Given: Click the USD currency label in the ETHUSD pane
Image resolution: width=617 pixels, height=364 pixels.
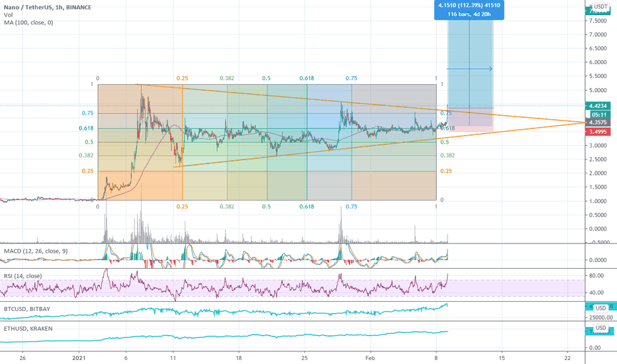Looking at the screenshot, I should click(x=600, y=328).
